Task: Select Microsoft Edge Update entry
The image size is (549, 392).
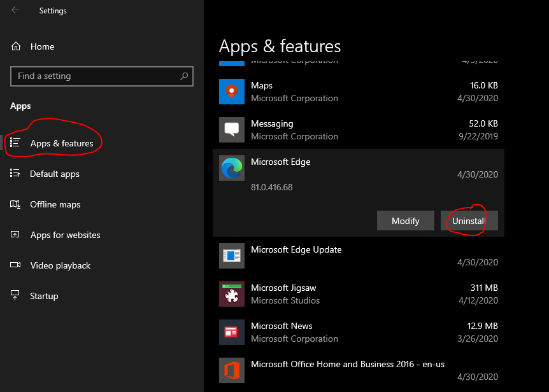Action: pos(359,256)
